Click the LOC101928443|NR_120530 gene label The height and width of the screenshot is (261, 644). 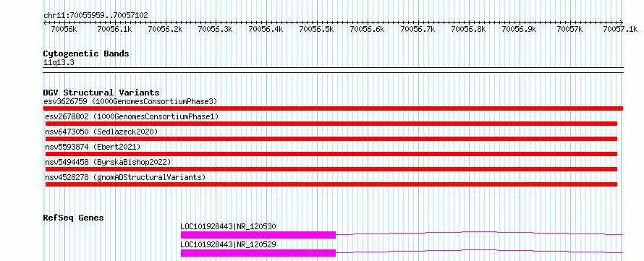point(229,226)
